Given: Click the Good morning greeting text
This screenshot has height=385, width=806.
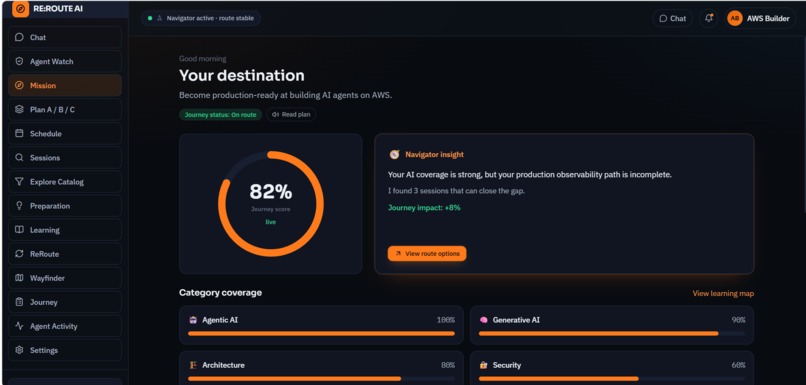Looking at the screenshot, I should [x=203, y=59].
